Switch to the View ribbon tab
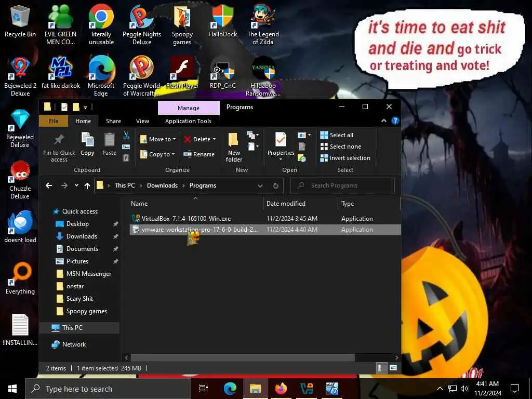Image resolution: width=532 pixels, height=399 pixels. point(142,121)
